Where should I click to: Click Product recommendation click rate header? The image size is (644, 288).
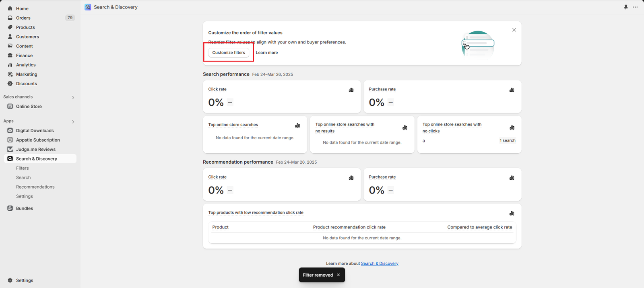[349, 227]
